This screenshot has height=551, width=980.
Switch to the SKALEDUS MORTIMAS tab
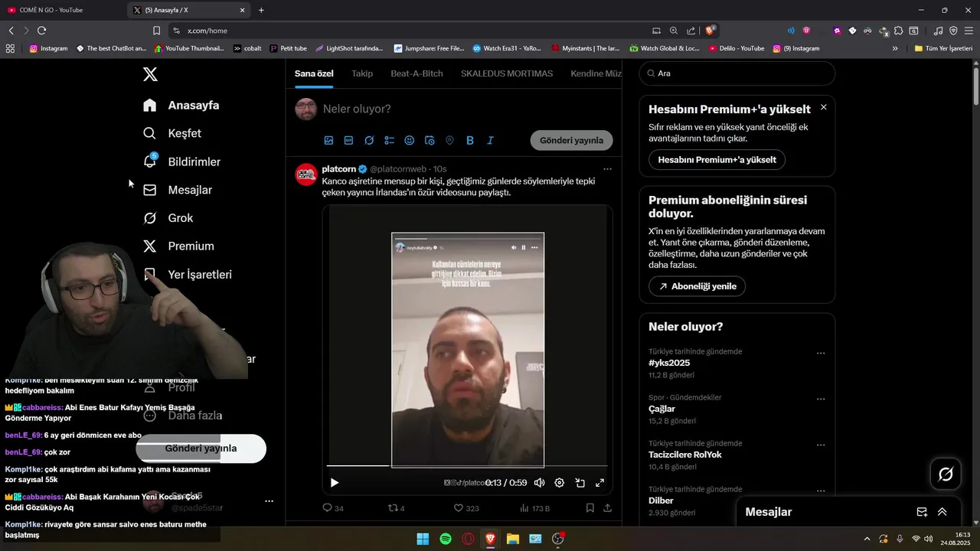click(x=507, y=73)
